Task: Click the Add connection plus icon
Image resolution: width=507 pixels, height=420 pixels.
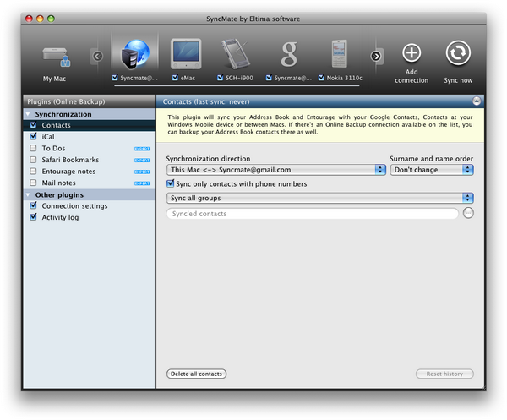Action: (412, 52)
